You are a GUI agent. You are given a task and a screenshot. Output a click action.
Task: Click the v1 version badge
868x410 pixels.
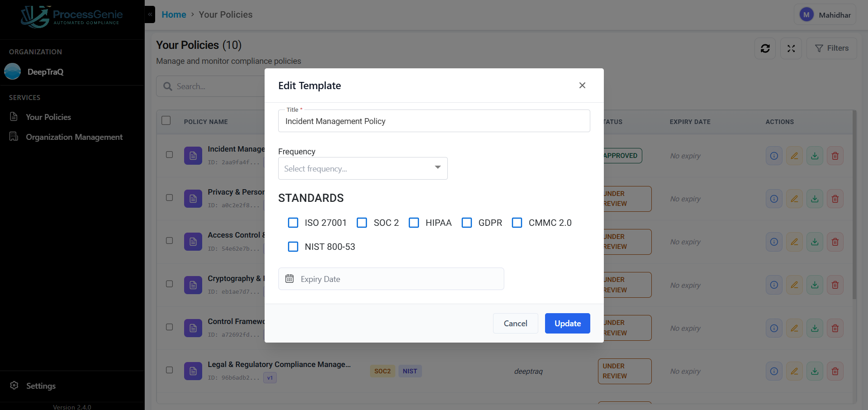(x=270, y=377)
